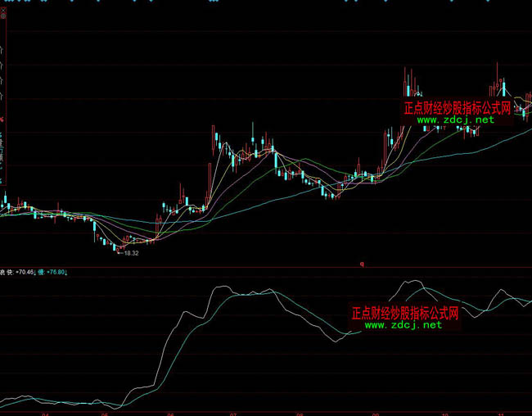Click the topmost up-arrow on the left edge
The height and width of the screenshot is (416, 532).
coord(2,49)
